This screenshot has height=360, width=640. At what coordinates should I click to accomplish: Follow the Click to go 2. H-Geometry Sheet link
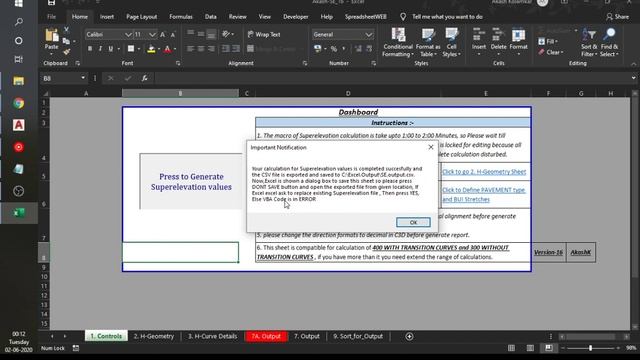tap(484, 172)
